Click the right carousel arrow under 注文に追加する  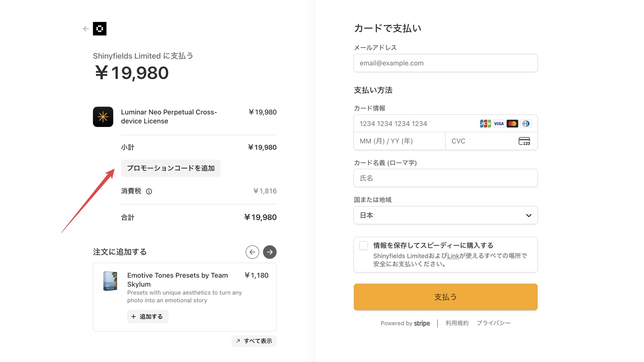pyautogui.click(x=270, y=252)
